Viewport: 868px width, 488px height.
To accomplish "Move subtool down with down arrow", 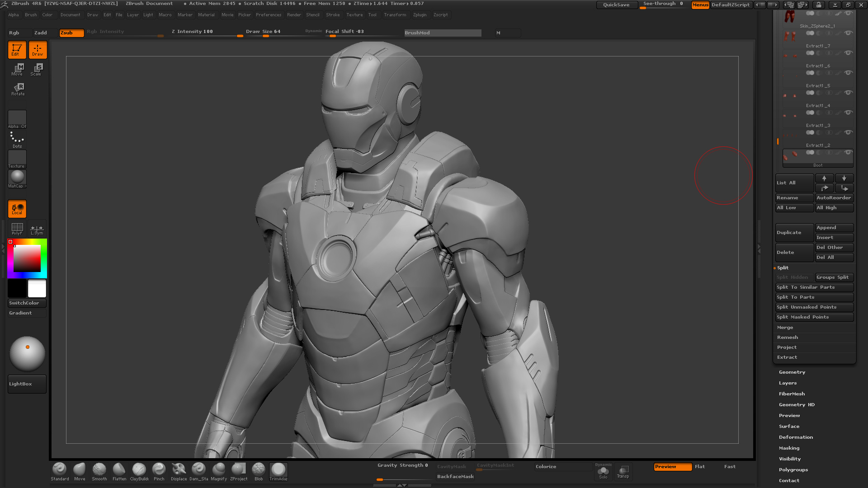I will click(x=844, y=178).
